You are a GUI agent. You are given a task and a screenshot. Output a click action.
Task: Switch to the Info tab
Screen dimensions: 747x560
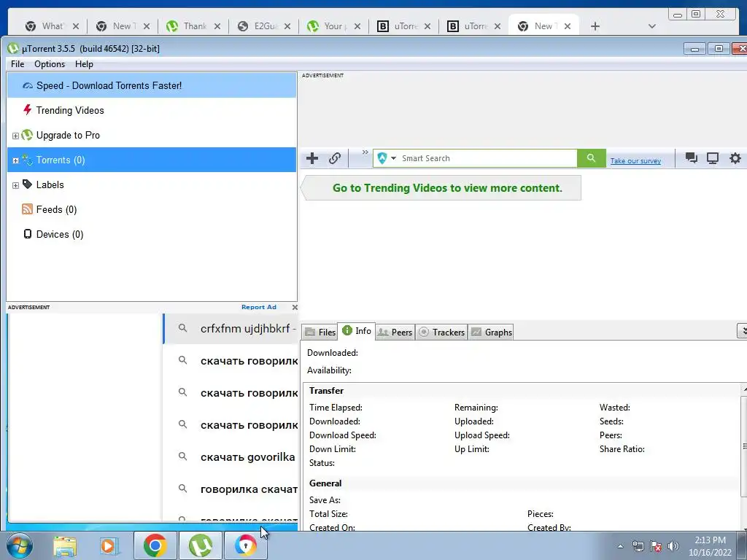356,331
